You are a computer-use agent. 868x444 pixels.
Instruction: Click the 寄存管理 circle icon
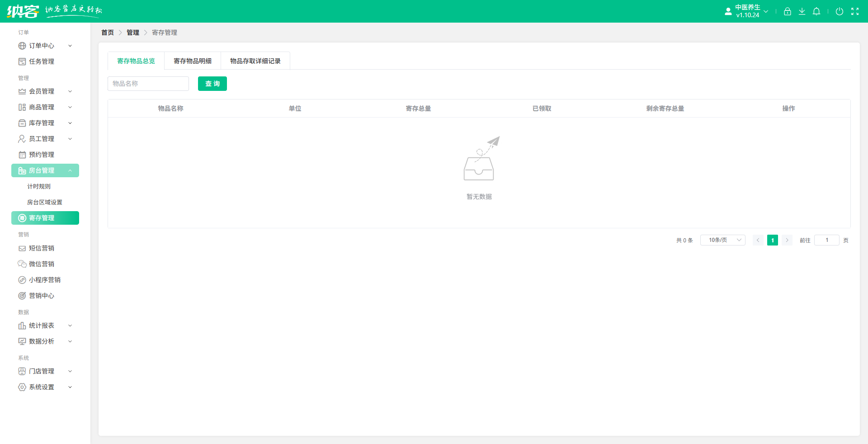(22, 218)
